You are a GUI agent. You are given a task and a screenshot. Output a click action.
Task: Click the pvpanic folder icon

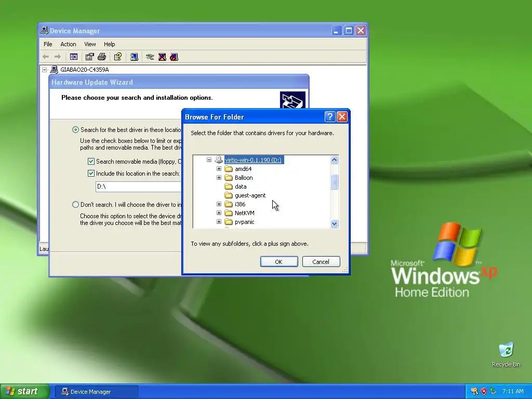click(x=229, y=222)
